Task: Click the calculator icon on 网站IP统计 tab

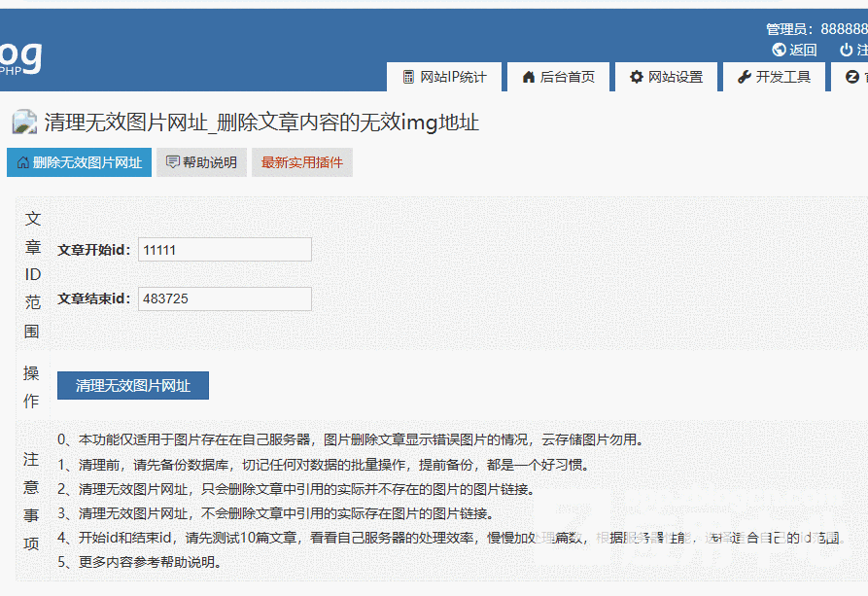Action: pos(409,77)
